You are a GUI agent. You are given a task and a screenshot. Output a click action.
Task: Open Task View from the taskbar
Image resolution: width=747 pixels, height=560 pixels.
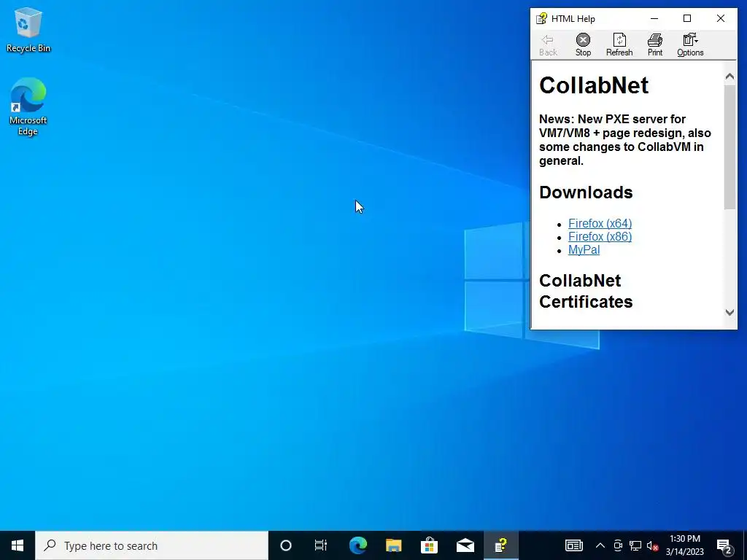321,545
